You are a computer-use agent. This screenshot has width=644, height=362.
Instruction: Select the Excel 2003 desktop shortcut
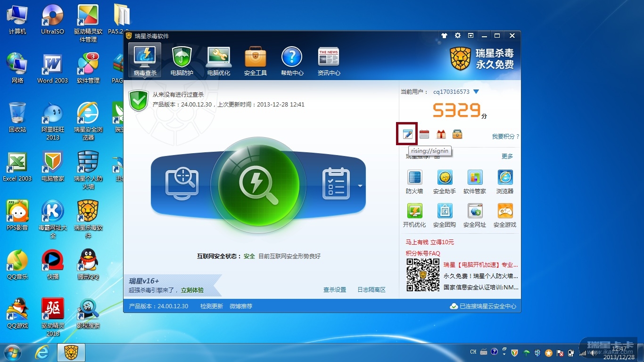[x=17, y=167]
